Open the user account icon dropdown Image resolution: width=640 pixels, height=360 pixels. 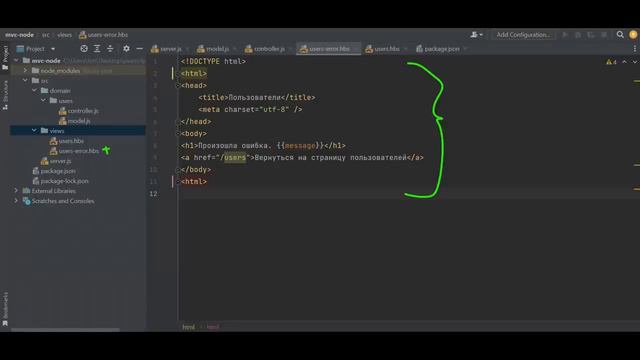(x=476, y=35)
